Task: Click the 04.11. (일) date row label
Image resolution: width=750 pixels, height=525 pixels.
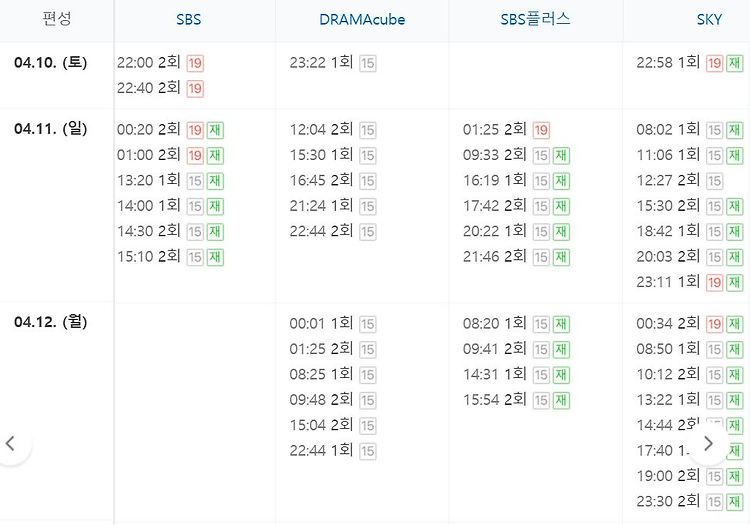Action: coord(51,129)
